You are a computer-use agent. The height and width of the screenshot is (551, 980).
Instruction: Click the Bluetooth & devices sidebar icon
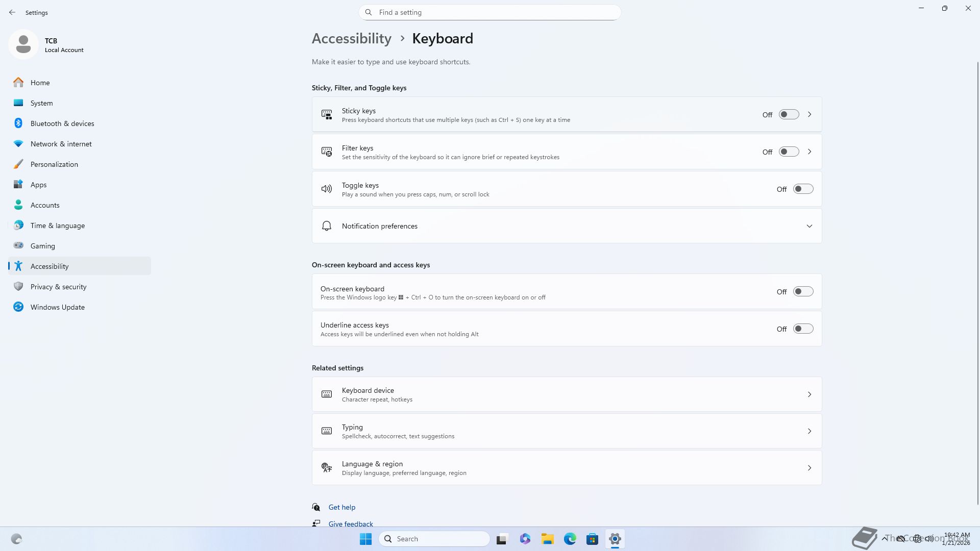pyautogui.click(x=18, y=123)
